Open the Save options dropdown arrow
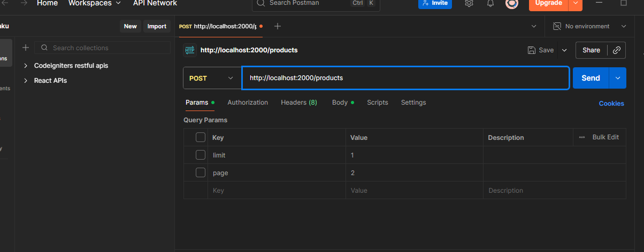Screen dimensions: 644x252 coord(564,50)
